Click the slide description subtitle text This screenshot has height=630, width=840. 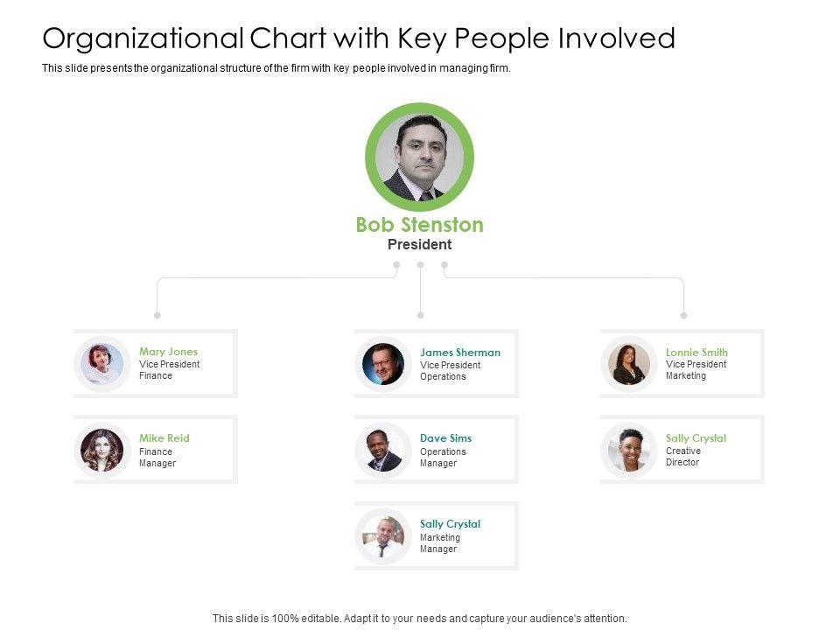276,67
